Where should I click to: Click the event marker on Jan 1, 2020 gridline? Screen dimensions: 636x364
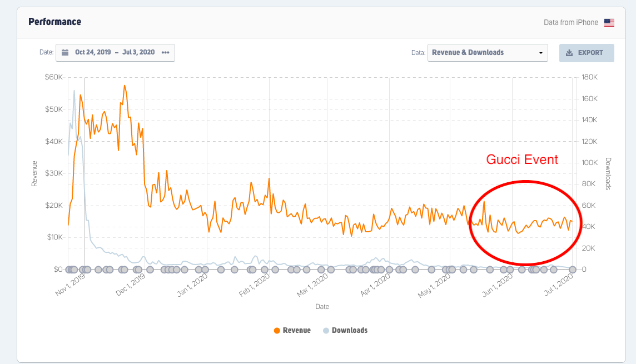click(x=207, y=270)
